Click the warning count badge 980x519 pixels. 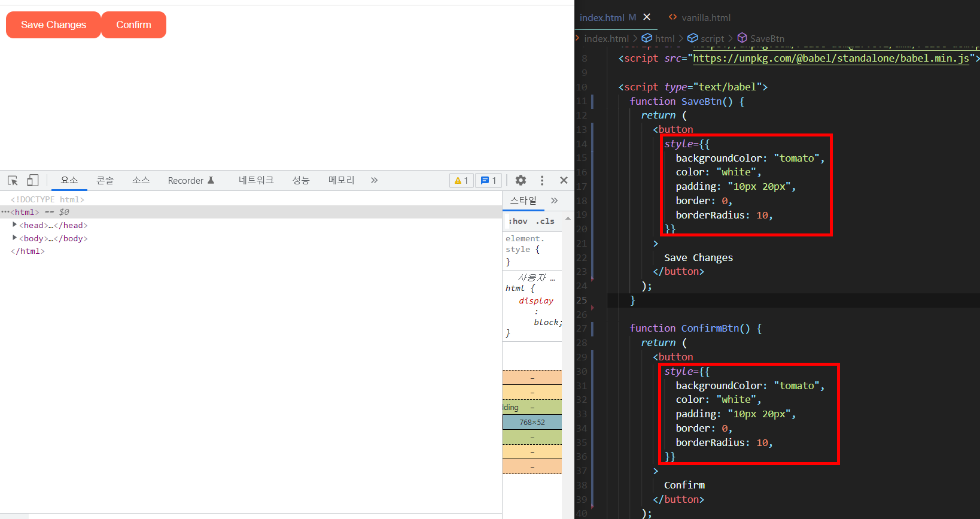click(x=461, y=180)
